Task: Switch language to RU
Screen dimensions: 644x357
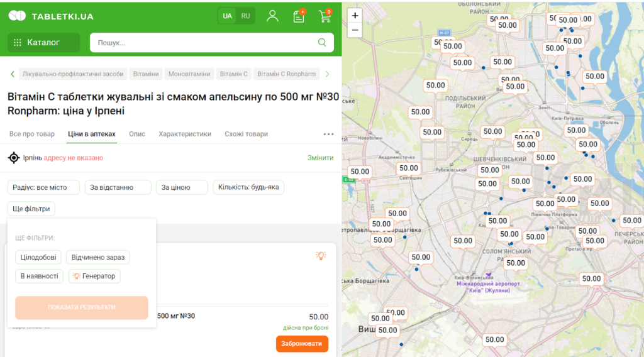Action: (x=245, y=16)
